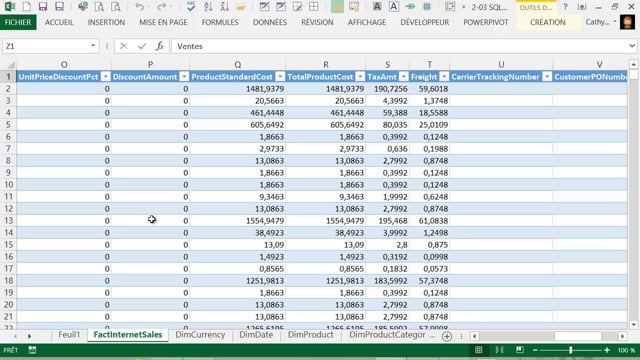Open Freight filter dropdown
The height and width of the screenshot is (360, 640).
[444, 77]
